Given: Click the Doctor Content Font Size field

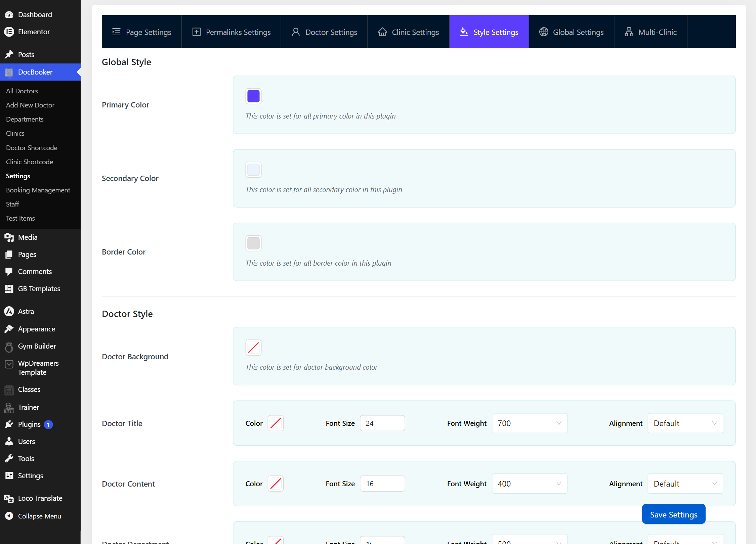Looking at the screenshot, I should click(382, 484).
